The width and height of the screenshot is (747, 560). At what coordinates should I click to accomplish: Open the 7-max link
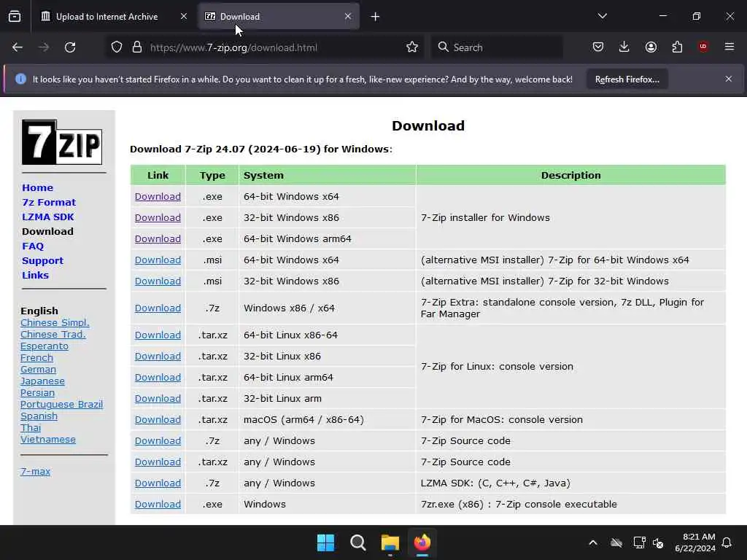(x=35, y=472)
